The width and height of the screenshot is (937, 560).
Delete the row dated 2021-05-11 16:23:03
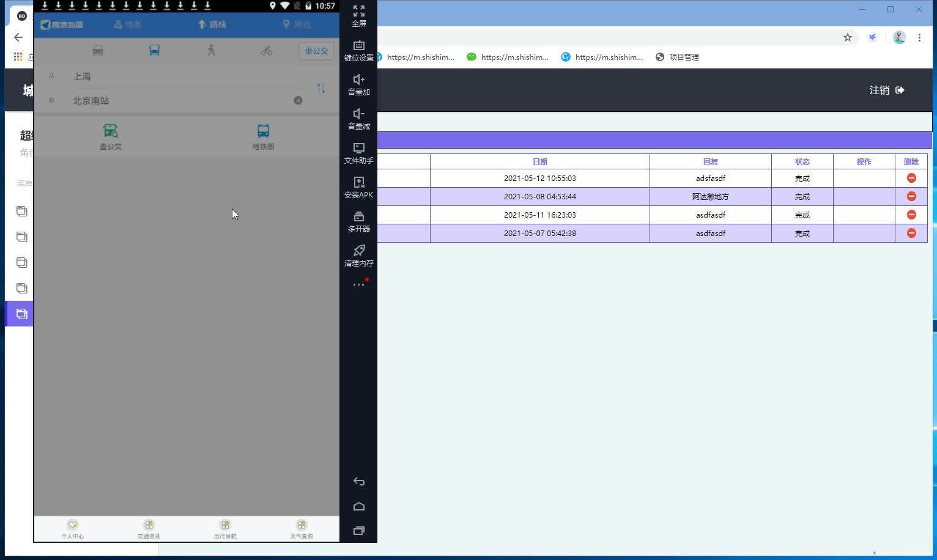pyautogui.click(x=911, y=215)
